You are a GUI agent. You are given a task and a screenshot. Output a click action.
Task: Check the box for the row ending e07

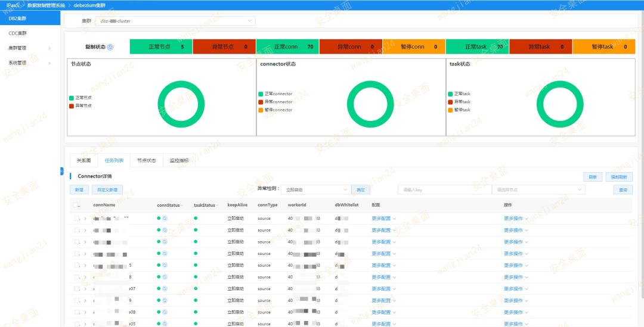(77, 289)
